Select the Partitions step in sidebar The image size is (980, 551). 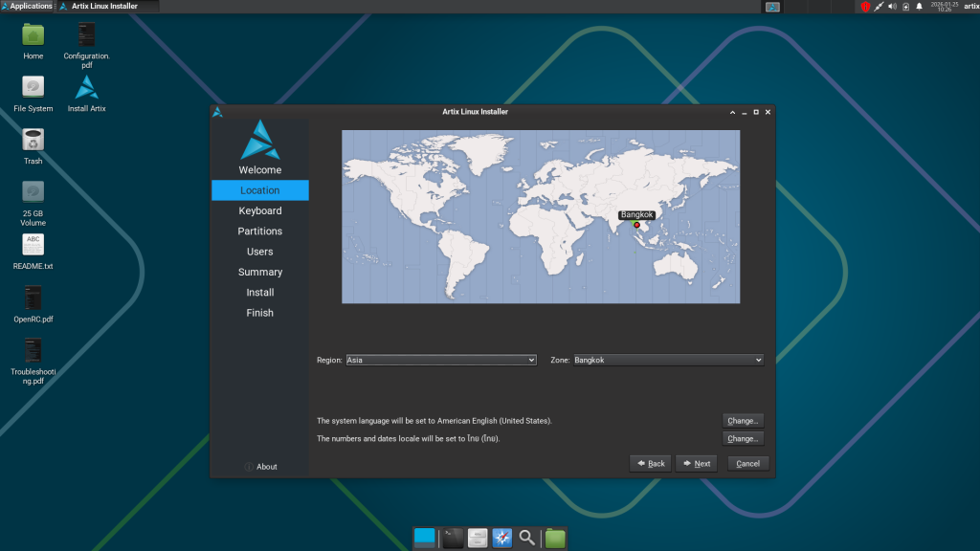(x=260, y=231)
